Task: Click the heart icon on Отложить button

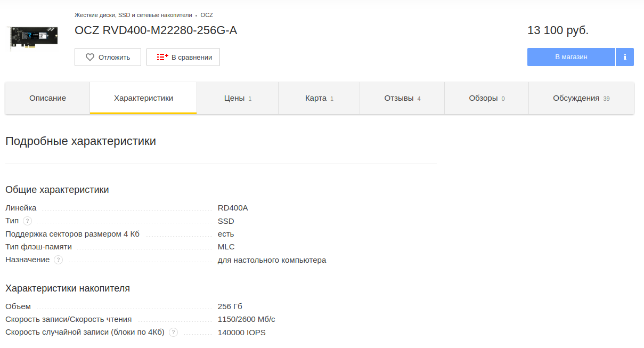Action: coord(90,57)
